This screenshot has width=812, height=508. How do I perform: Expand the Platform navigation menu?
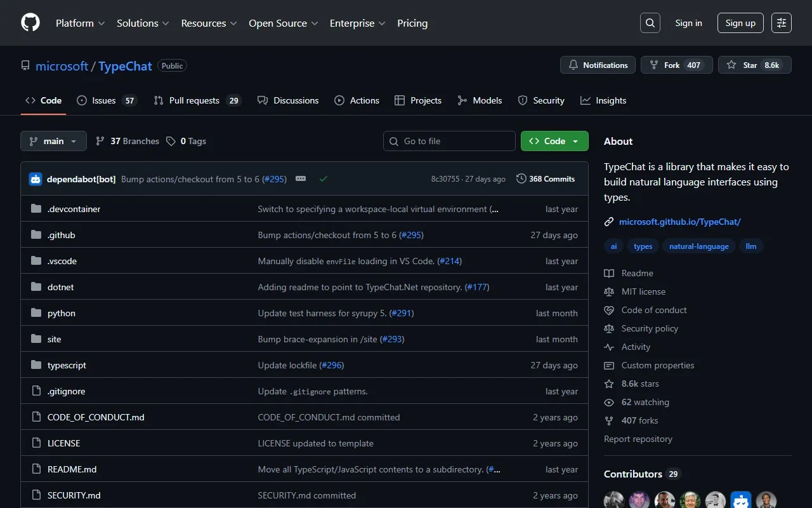click(80, 23)
